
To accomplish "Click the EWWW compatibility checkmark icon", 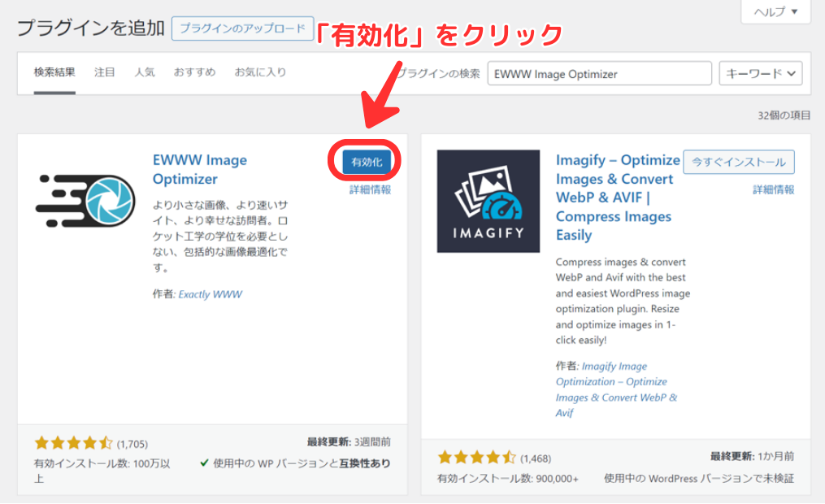I will point(204,463).
